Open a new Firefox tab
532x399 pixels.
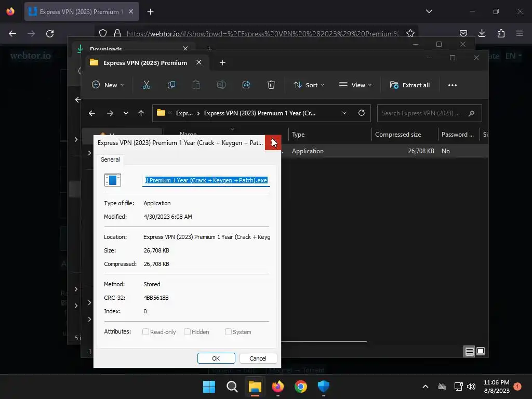point(150,12)
